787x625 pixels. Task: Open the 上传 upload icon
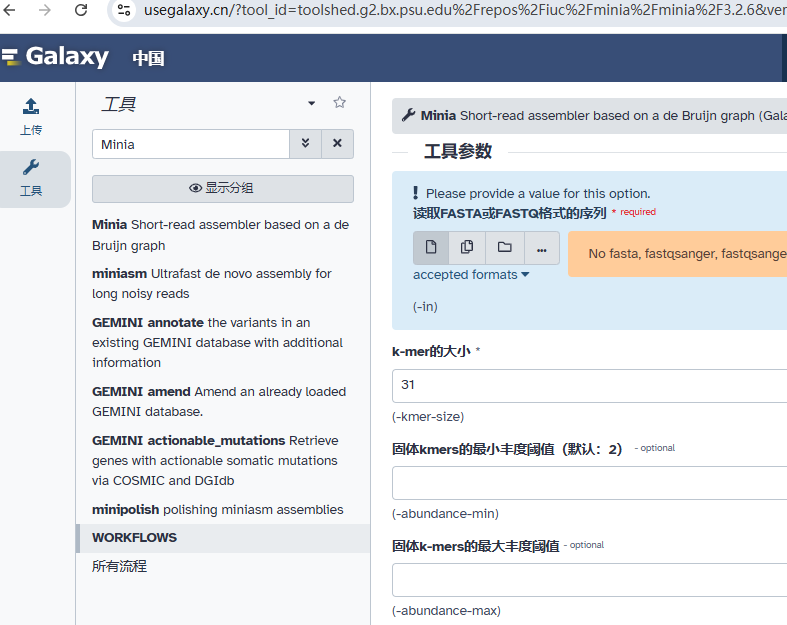31,117
